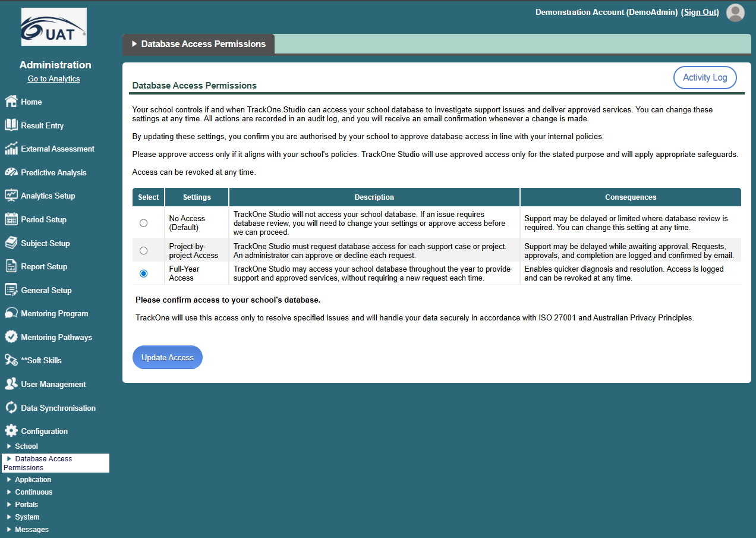This screenshot has height=538, width=756.
Task: Select the Project-by-project Access radio button
Action: coord(143,251)
